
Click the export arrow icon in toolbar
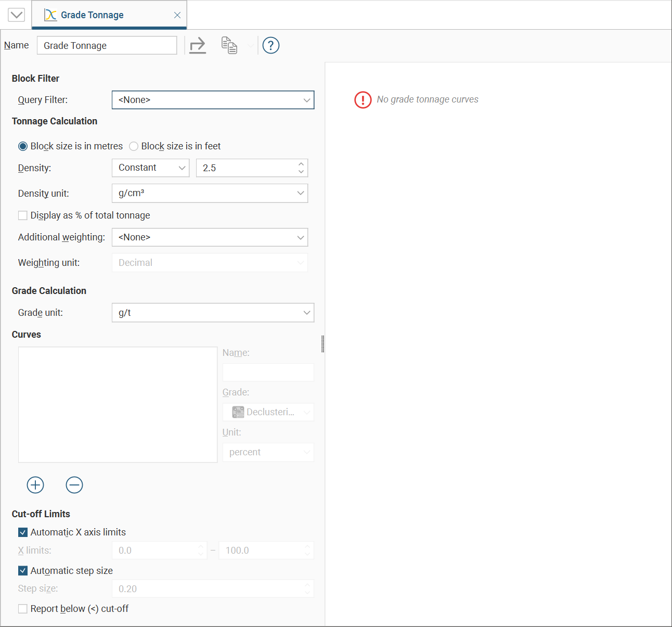(198, 46)
